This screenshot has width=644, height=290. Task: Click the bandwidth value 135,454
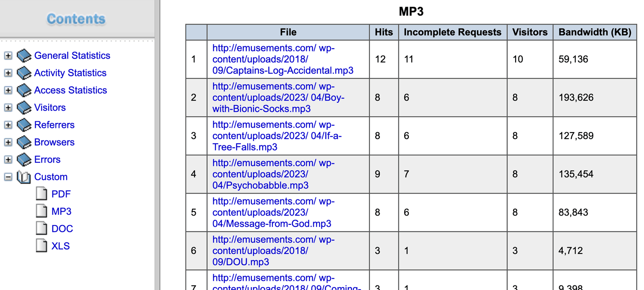coord(576,174)
